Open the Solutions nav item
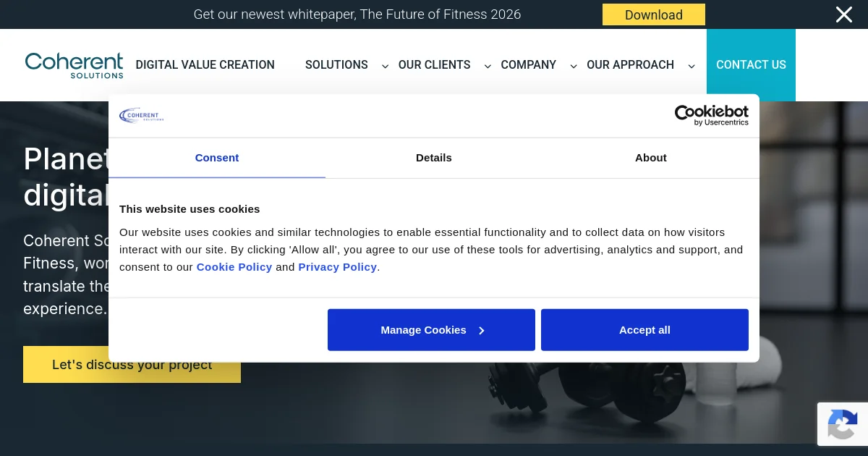Screen dimensions: 868x456 tap(336, 65)
